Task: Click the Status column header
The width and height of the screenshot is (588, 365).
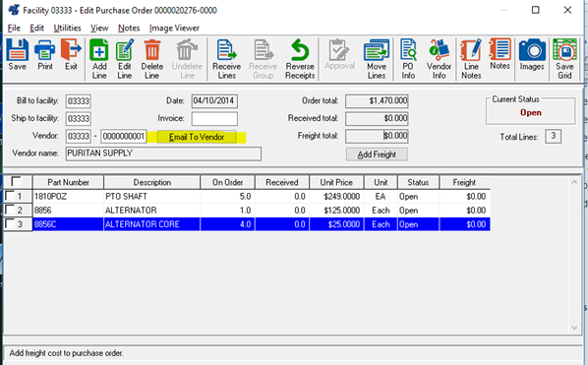Action: click(x=418, y=182)
